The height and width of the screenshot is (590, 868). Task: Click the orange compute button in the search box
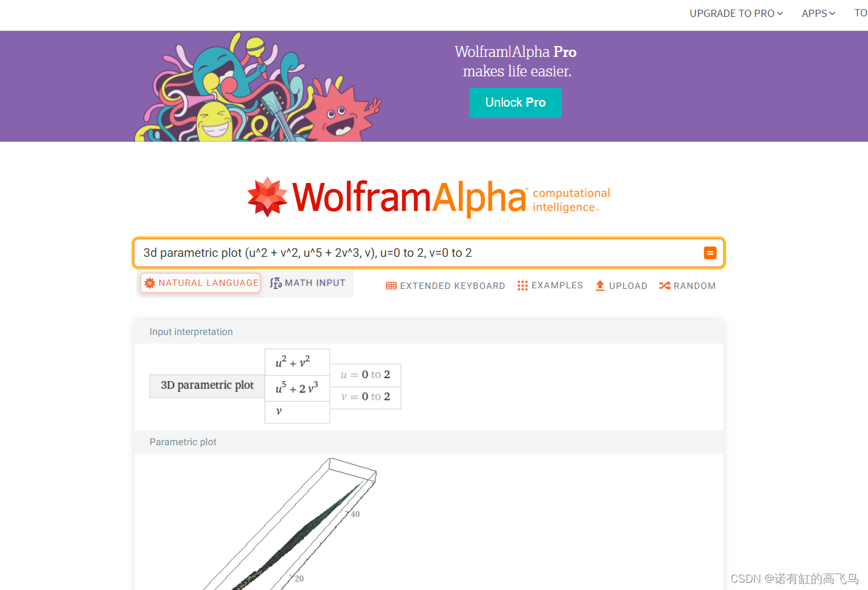(710, 253)
